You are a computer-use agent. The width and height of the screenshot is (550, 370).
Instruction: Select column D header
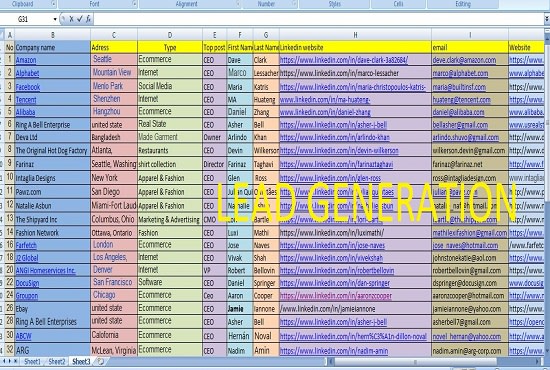(x=170, y=35)
